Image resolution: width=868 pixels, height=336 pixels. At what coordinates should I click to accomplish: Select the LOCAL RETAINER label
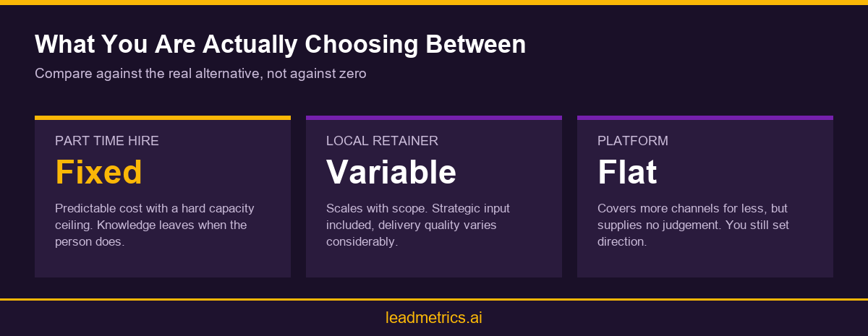point(382,141)
